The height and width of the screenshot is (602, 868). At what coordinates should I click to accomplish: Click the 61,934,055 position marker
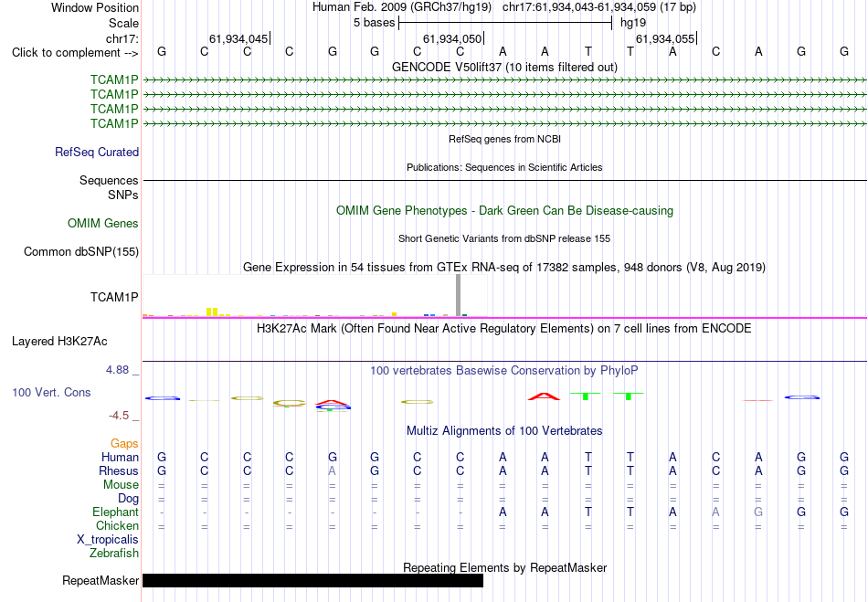click(x=665, y=38)
